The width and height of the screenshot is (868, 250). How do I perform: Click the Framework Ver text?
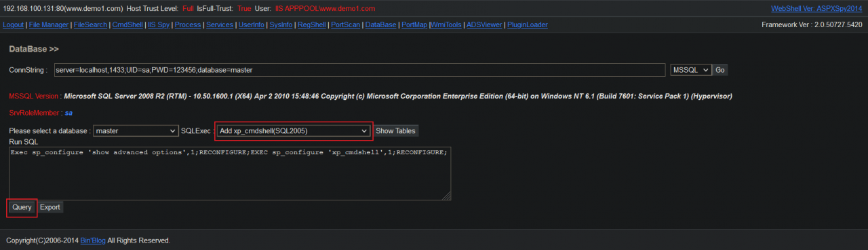[812, 24]
